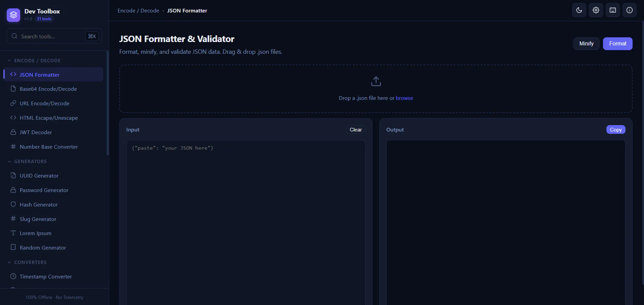
Task: Click the 31 tools badge
Action: (44, 19)
